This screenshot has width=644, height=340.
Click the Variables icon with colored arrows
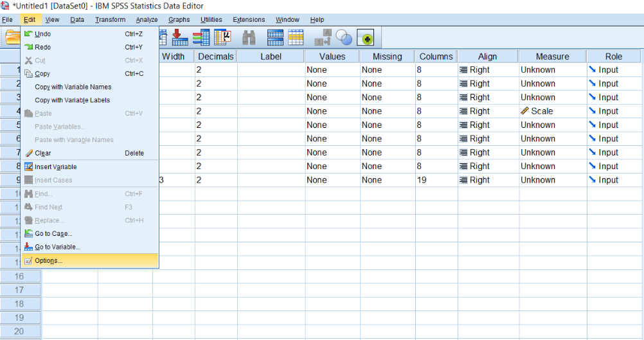(x=201, y=38)
